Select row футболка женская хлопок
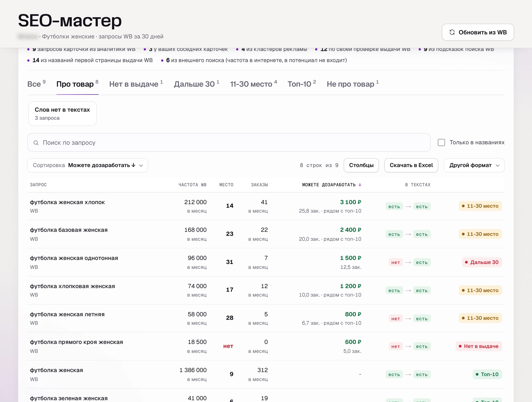Screen dimensions: 532x402 click(266, 206)
